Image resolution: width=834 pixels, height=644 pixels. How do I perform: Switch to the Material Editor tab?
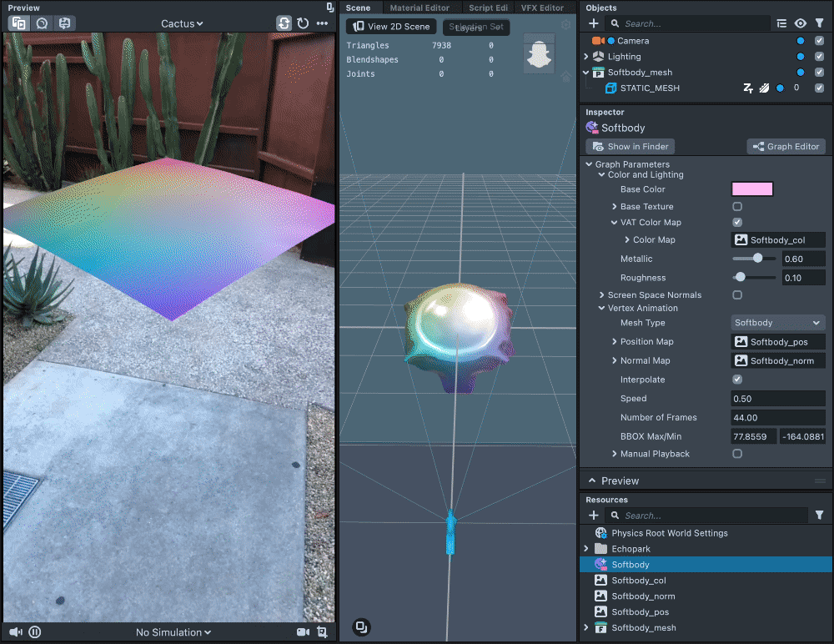420,8
